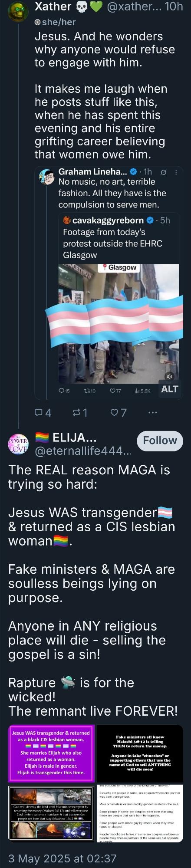
Task: Open the Power of Love profile avatar
Action: point(18,444)
